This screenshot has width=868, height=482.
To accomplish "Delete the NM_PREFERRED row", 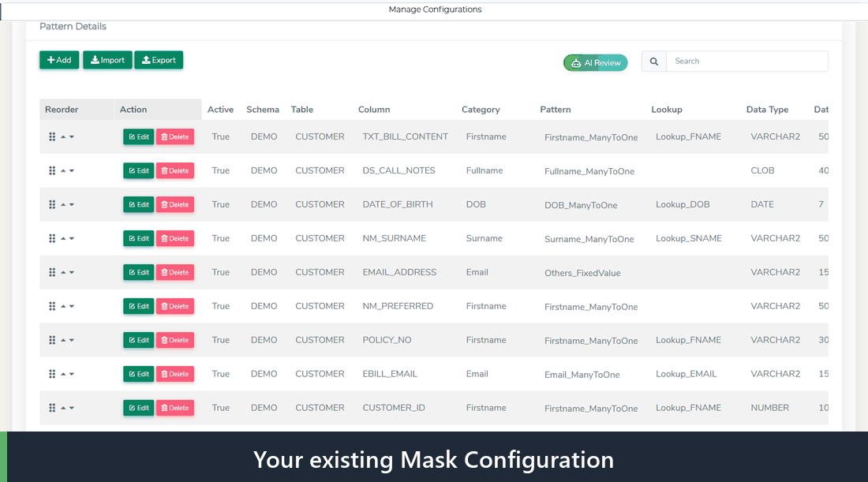I will coord(175,306).
